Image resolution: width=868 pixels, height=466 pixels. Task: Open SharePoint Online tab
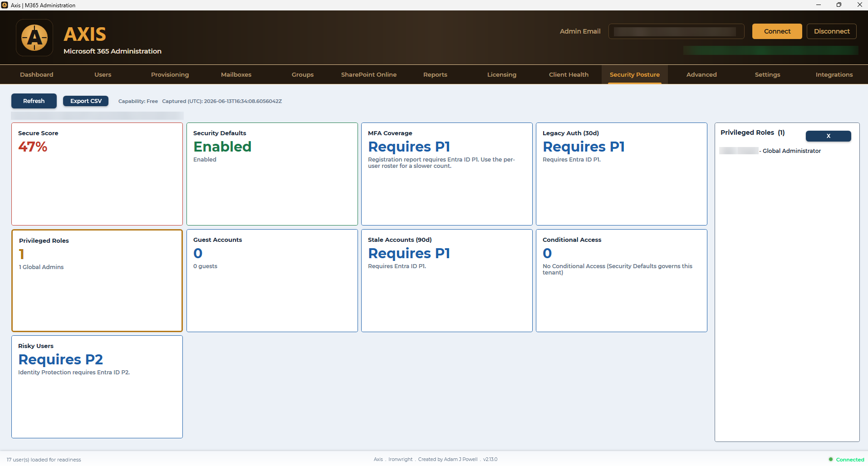[x=369, y=74]
